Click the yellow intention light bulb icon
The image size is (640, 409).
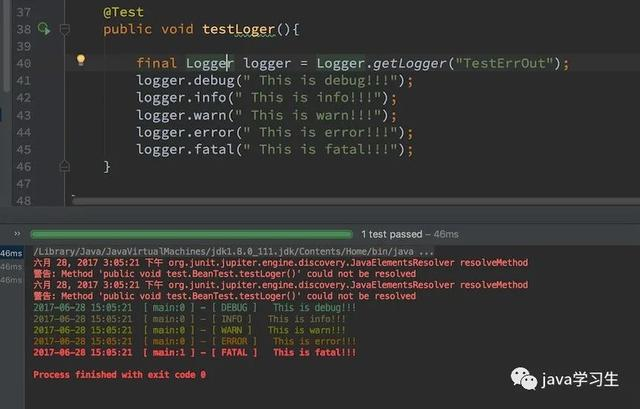(81, 60)
